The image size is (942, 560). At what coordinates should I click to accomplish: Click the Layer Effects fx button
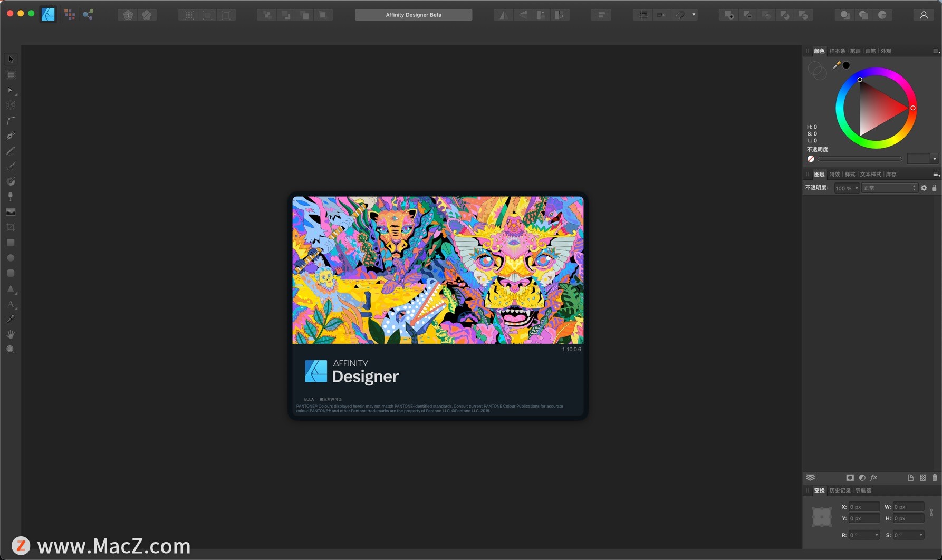pos(873,478)
